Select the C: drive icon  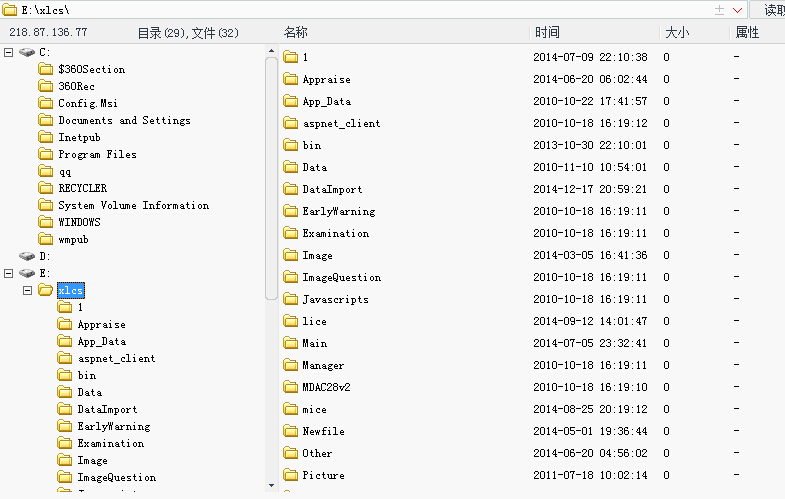pyautogui.click(x=27, y=52)
